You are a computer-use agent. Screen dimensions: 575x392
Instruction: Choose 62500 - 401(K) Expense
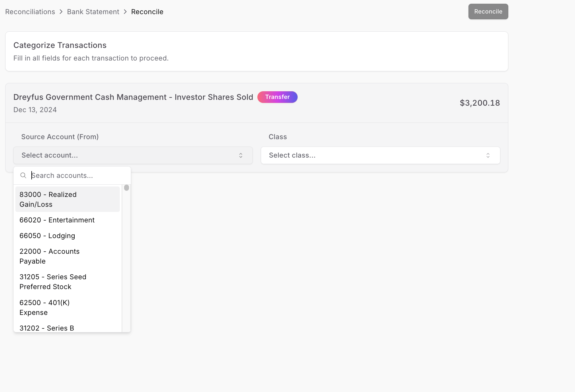pyautogui.click(x=68, y=308)
